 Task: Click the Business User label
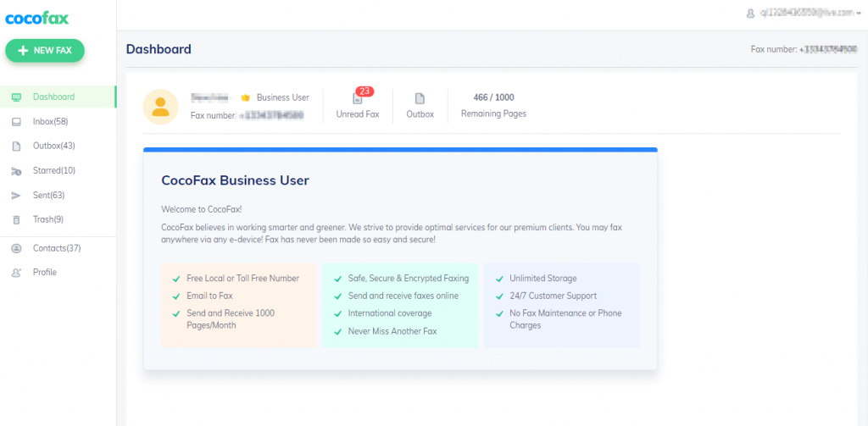[283, 97]
